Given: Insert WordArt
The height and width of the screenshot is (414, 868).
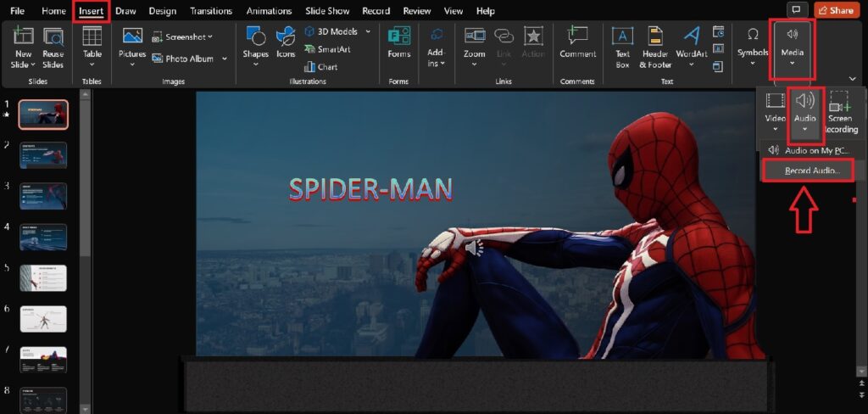Looking at the screenshot, I should click(692, 47).
